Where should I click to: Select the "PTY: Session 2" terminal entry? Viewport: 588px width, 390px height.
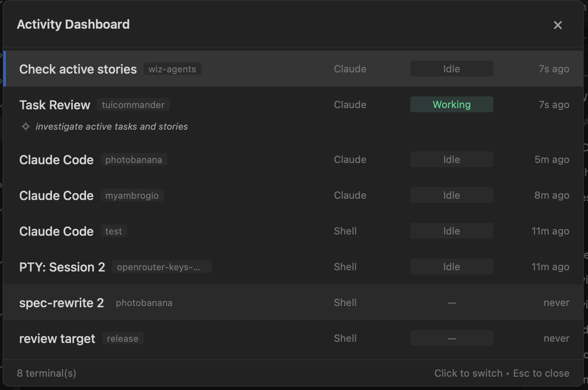tap(62, 267)
